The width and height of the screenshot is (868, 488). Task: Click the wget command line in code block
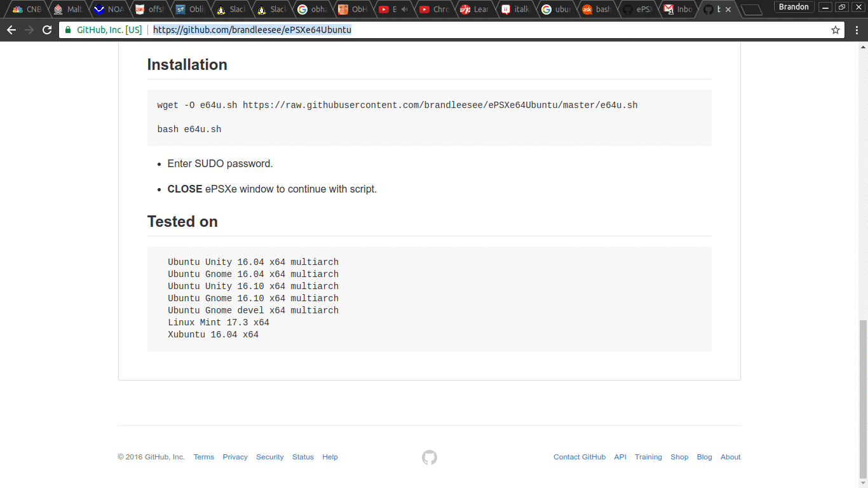pyautogui.click(x=397, y=105)
